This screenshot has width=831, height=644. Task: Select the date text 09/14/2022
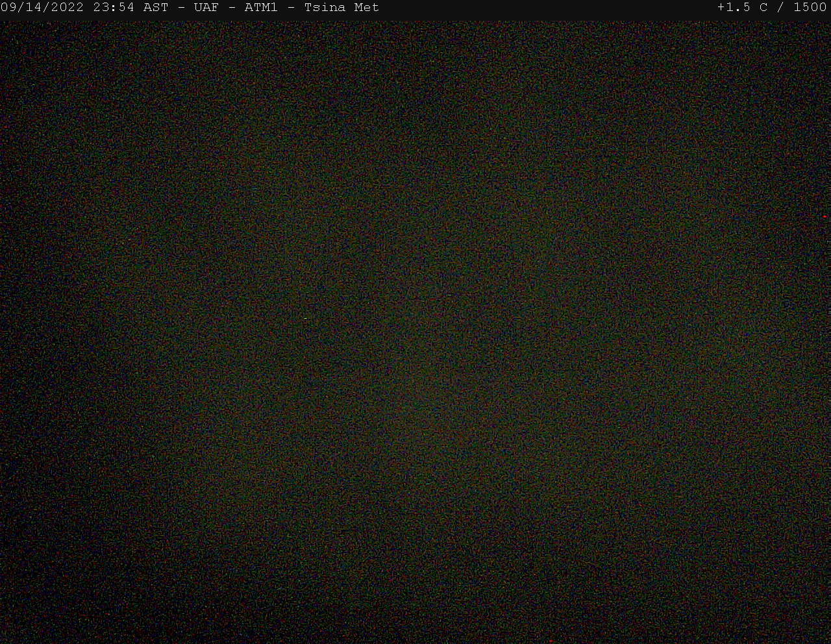click(42, 8)
